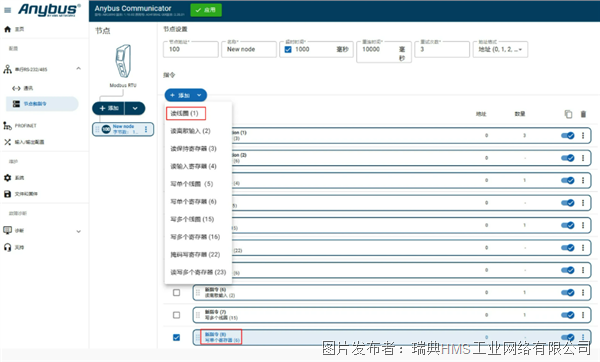The height and width of the screenshot is (362, 600).
Task: Choose 读写多个寄存器 (23) from the add menu
Action: (198, 272)
